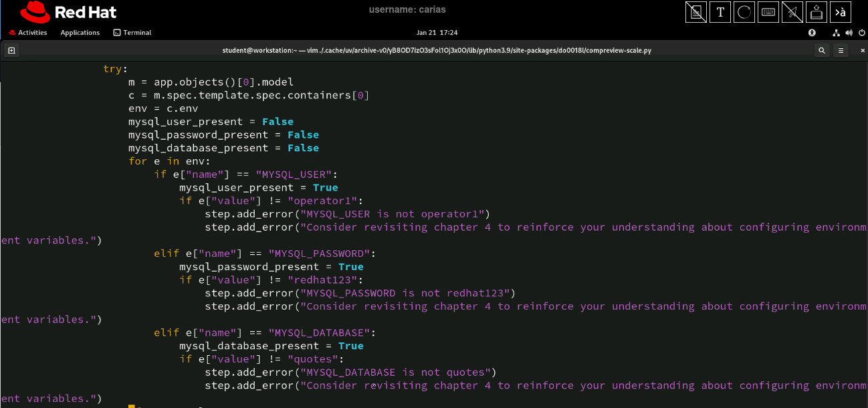Click the line 'm = app.objects()[0].model'
Screen dimensions: 868x408
tap(211, 82)
